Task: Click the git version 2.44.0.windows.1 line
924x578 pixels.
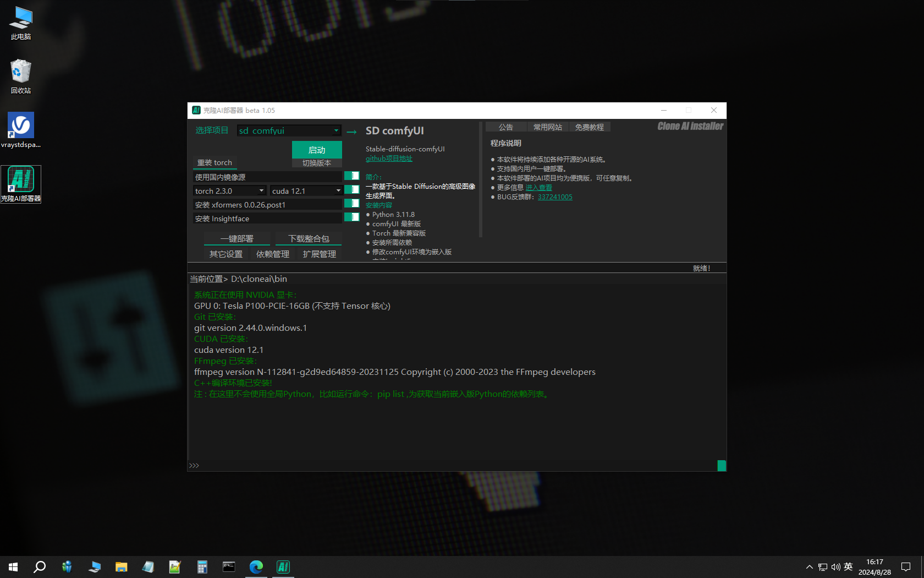Action: tap(250, 328)
